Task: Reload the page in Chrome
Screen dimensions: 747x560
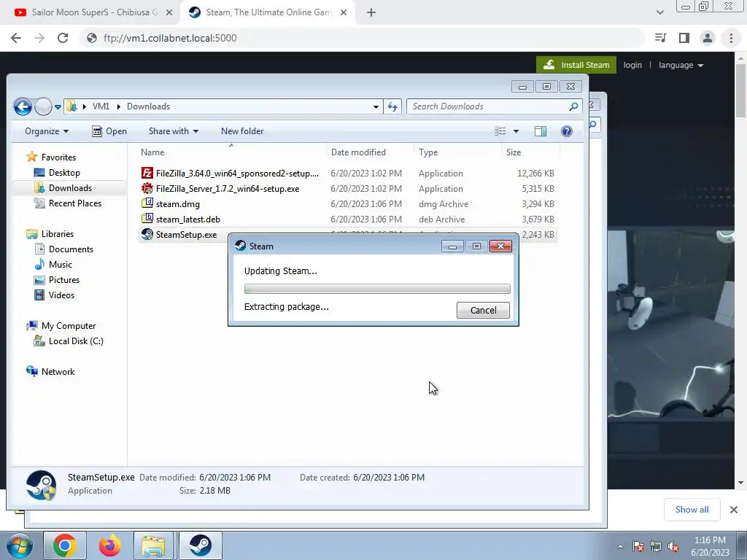Action: coord(63,38)
